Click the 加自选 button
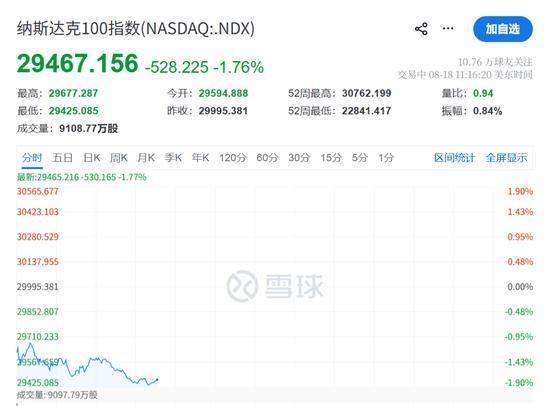The height and width of the screenshot is (406, 550). pos(503,29)
